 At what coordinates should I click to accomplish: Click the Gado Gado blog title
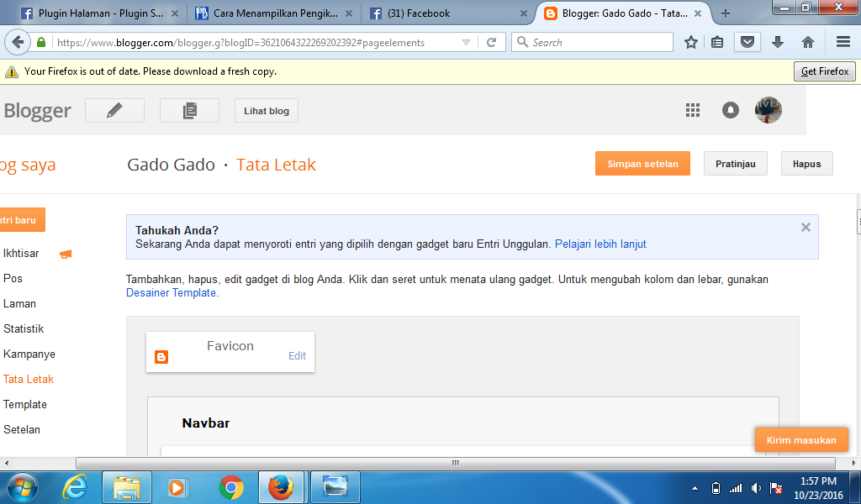171,165
